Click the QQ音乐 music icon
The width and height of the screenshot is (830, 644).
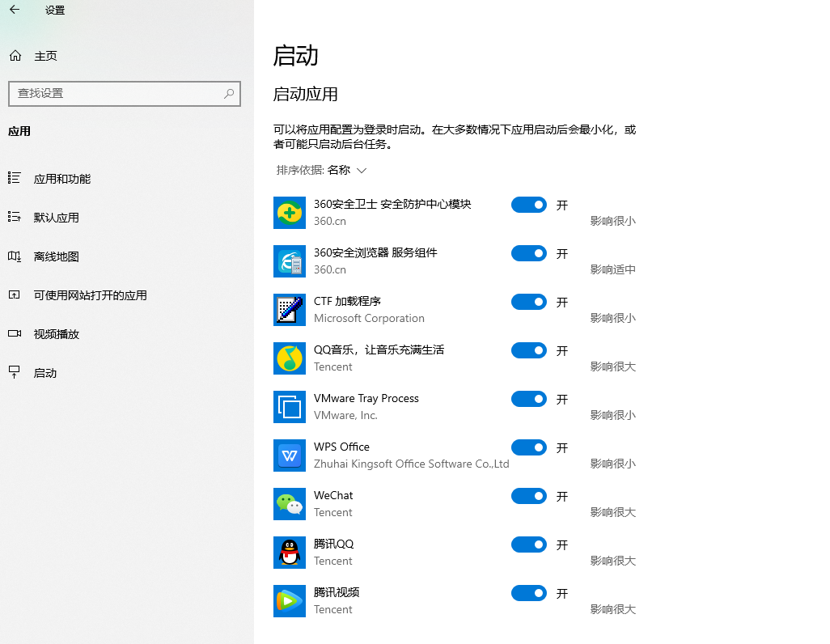[x=289, y=358]
